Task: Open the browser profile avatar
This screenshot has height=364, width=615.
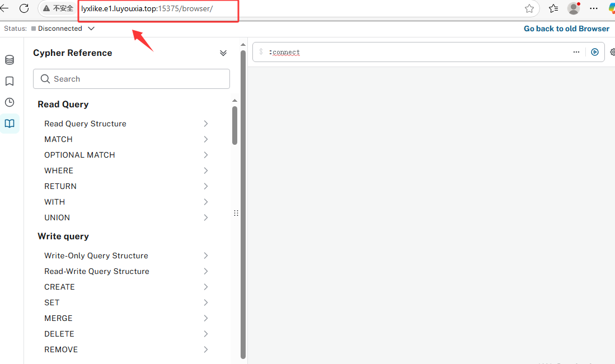Action: tap(574, 8)
